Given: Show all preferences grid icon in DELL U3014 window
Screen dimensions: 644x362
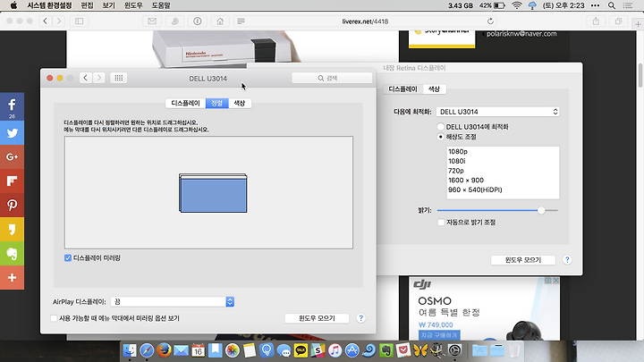Looking at the screenshot, I should click(119, 78).
